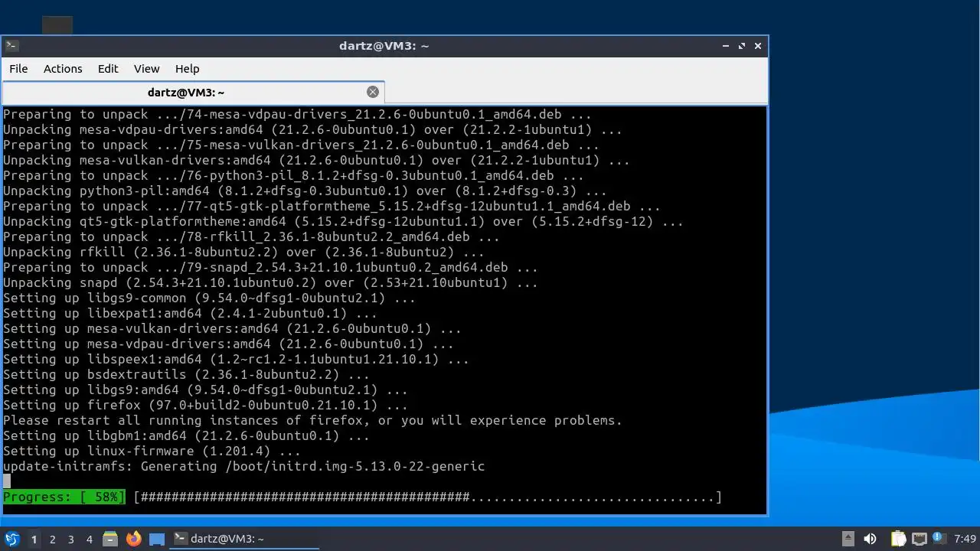
Task: Close the dartz@VM3 terminal tab
Action: point(373,92)
